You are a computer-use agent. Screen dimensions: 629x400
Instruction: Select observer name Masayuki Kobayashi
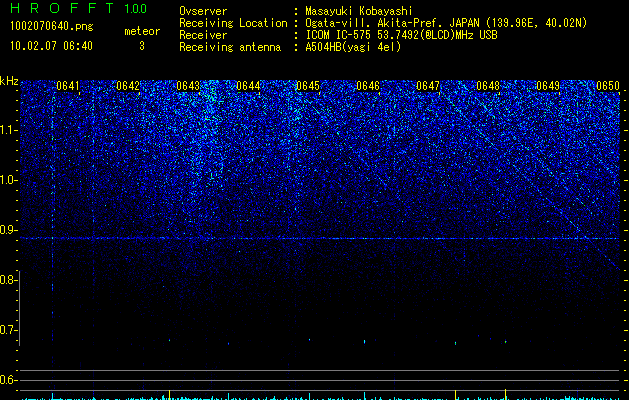click(359, 11)
